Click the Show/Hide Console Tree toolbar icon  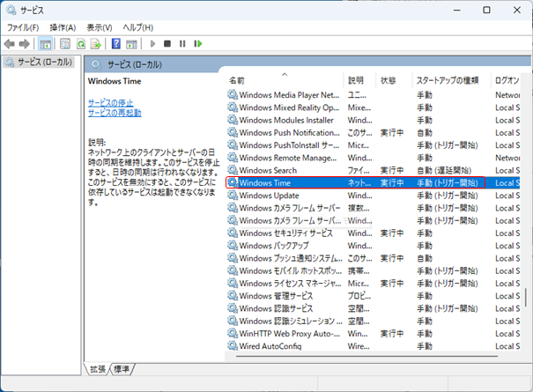46,43
